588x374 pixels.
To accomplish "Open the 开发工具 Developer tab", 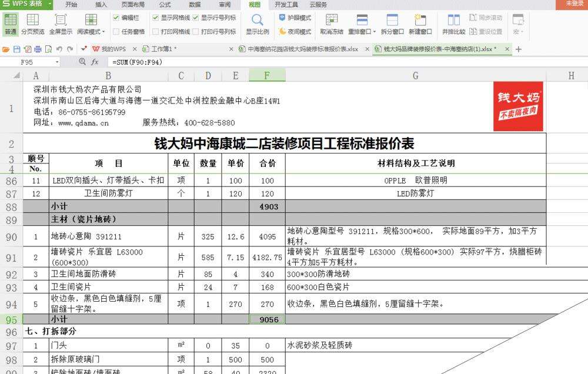I will click(286, 5).
